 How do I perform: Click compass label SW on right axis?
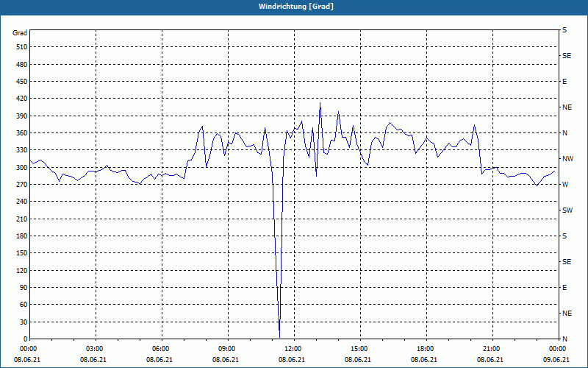tap(567, 210)
